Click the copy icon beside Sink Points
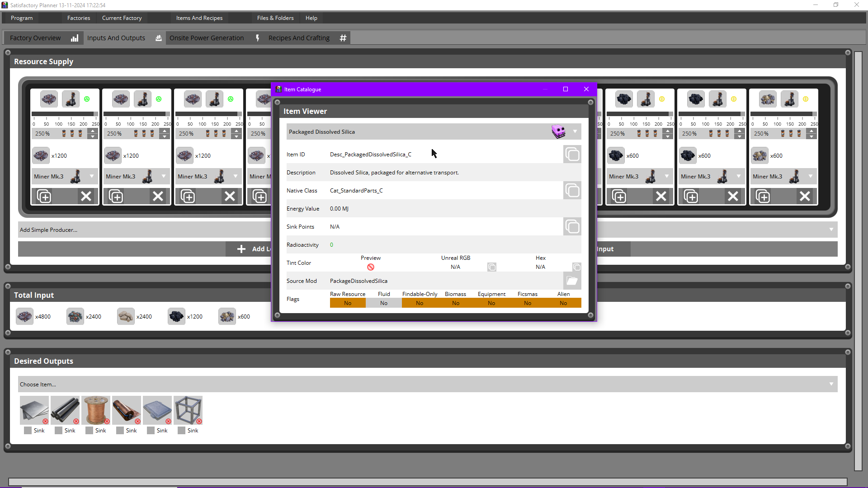 tap(572, 226)
